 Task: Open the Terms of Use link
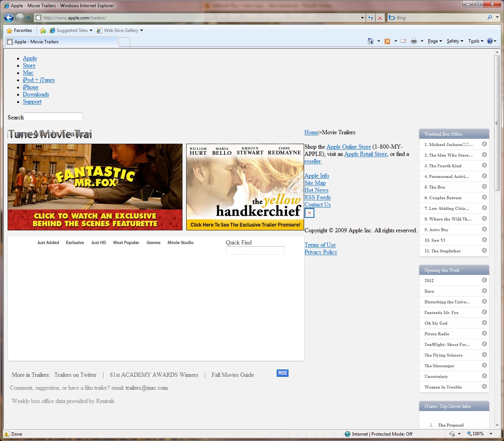click(x=320, y=245)
